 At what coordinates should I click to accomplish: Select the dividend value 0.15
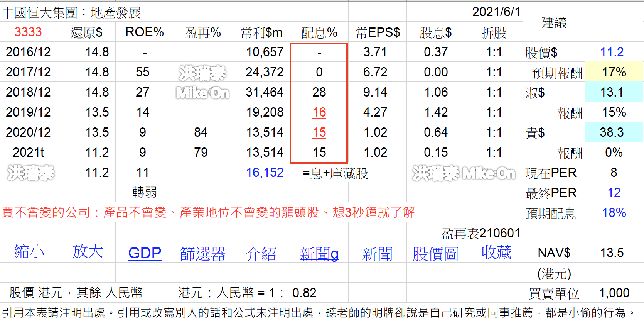click(436, 152)
